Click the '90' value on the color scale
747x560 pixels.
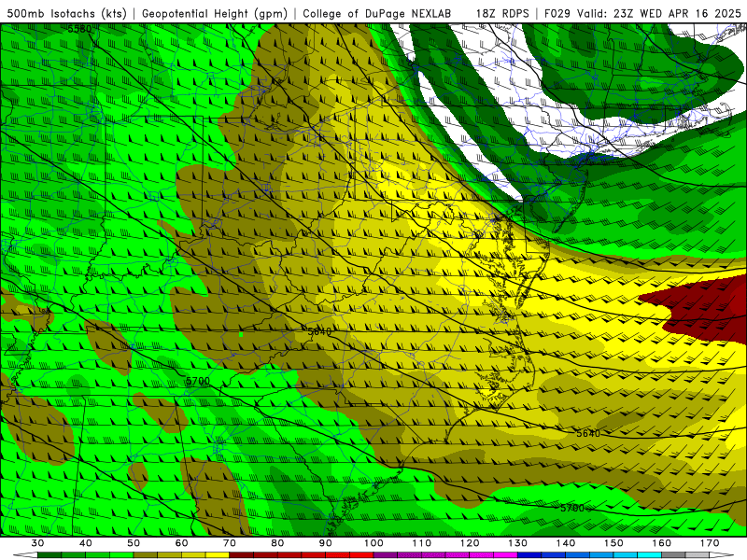coord(326,543)
